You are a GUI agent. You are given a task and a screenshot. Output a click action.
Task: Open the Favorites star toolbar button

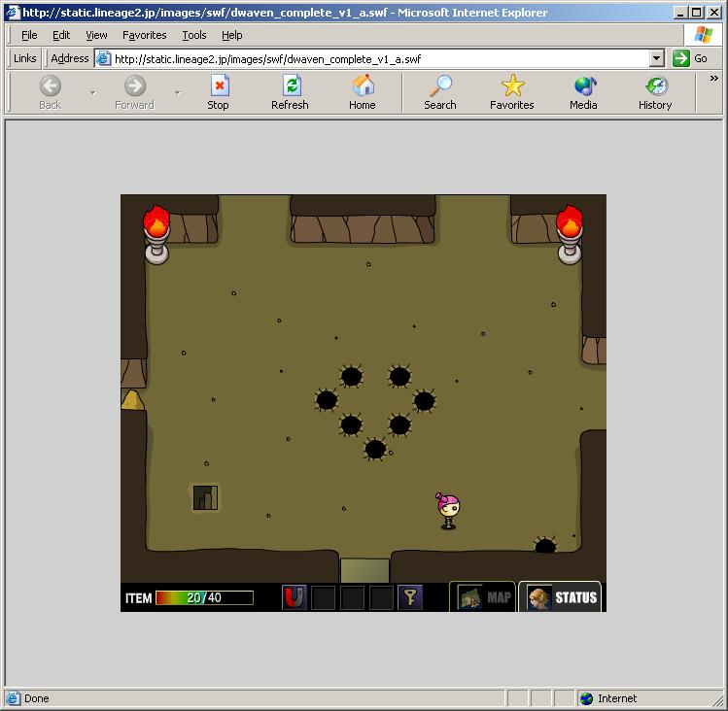(x=512, y=93)
